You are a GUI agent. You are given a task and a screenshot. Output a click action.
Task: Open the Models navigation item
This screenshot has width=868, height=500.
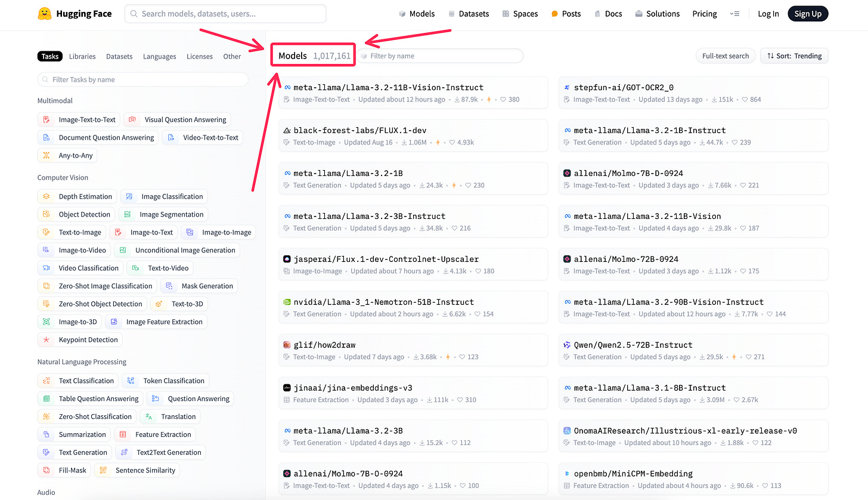point(417,14)
